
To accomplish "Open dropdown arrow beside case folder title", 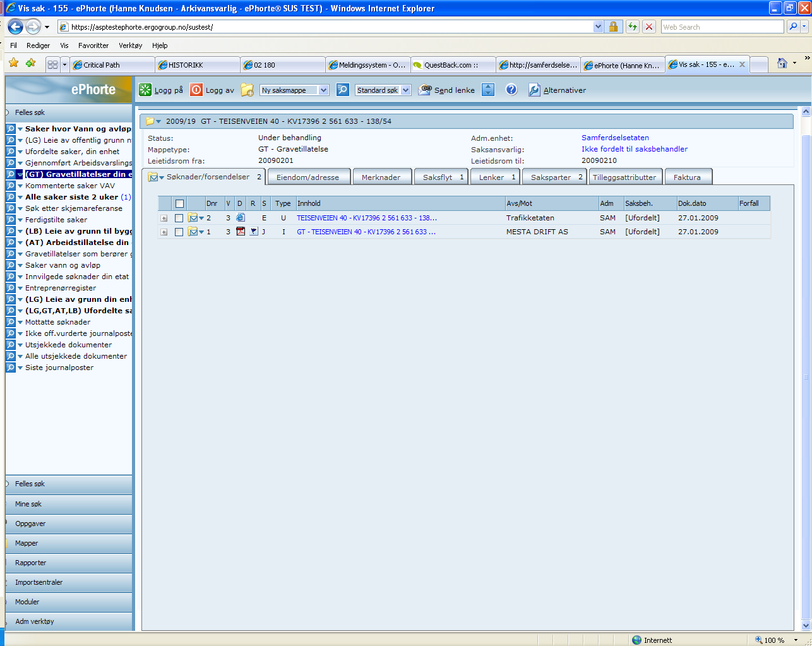I will pos(158,122).
